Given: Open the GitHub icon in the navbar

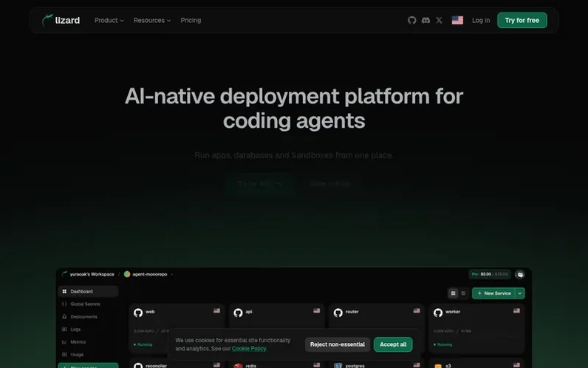Looking at the screenshot, I should click(411, 20).
